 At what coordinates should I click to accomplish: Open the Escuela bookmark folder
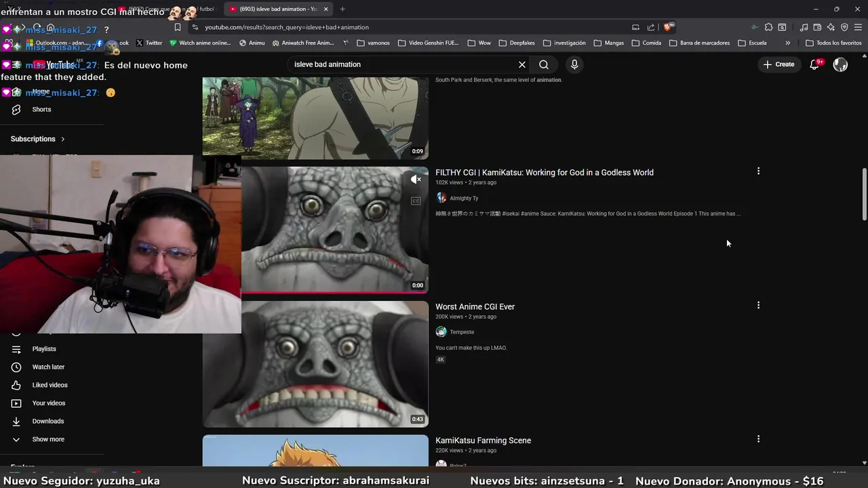coord(753,43)
